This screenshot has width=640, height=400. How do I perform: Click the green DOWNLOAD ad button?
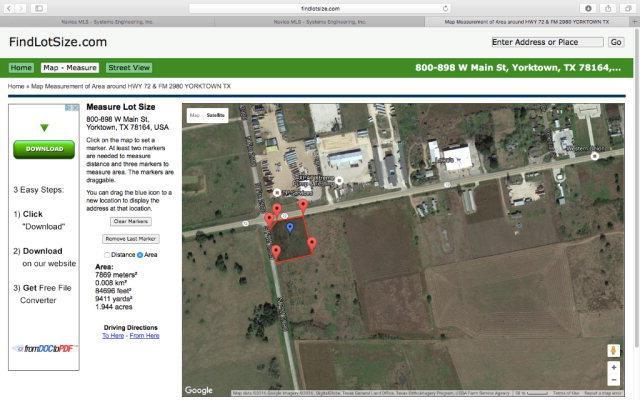click(x=44, y=149)
